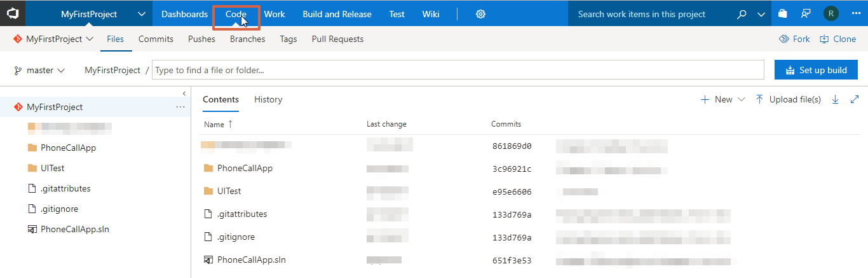The width and height of the screenshot is (868, 278).
Task: Click the Azure DevOps logo icon
Action: tap(13, 13)
